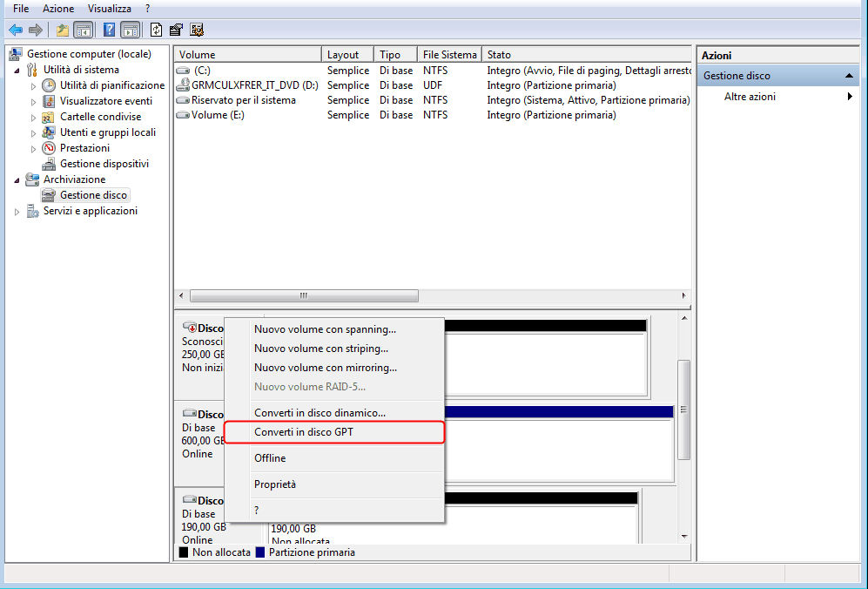Collapse the Utilità di sistema node
Viewport: 868px width, 589px height.
click(x=17, y=71)
